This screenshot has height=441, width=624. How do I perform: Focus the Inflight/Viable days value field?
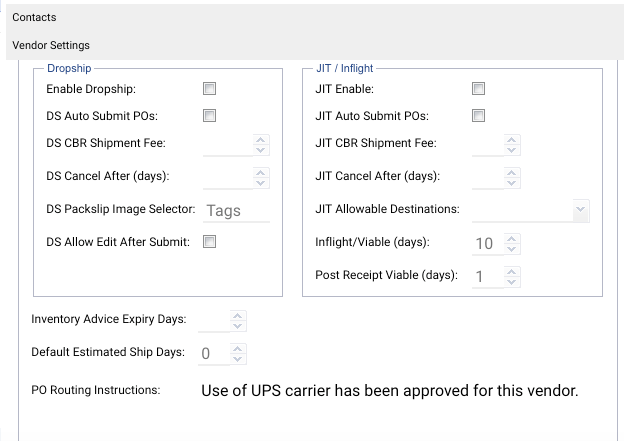point(488,244)
